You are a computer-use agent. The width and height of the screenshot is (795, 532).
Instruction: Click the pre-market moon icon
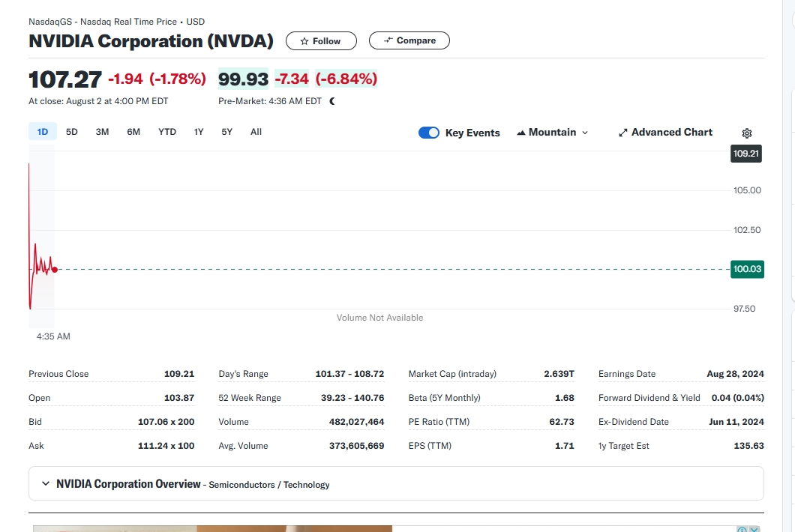click(x=332, y=101)
